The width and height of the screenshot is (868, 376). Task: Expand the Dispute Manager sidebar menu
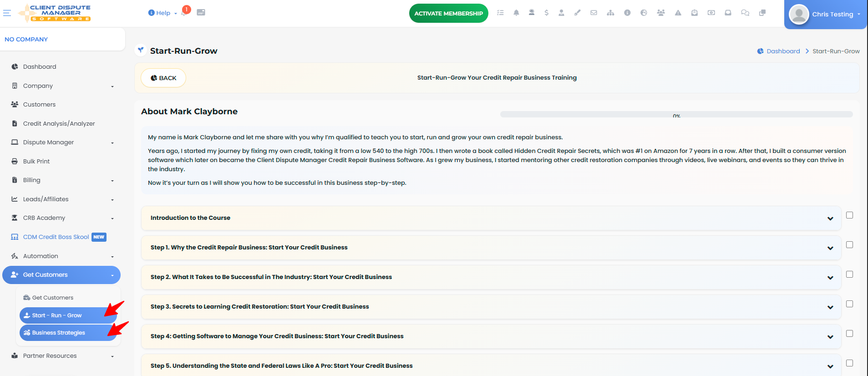[62, 142]
